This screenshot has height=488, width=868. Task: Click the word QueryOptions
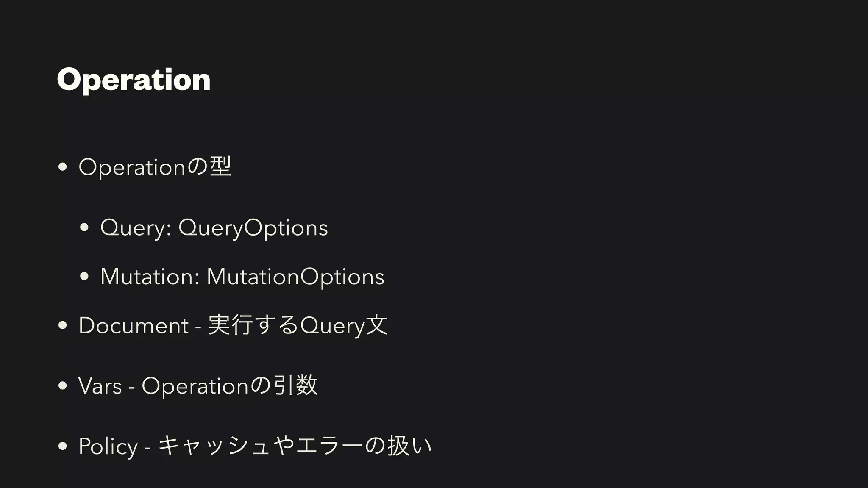[x=253, y=228]
